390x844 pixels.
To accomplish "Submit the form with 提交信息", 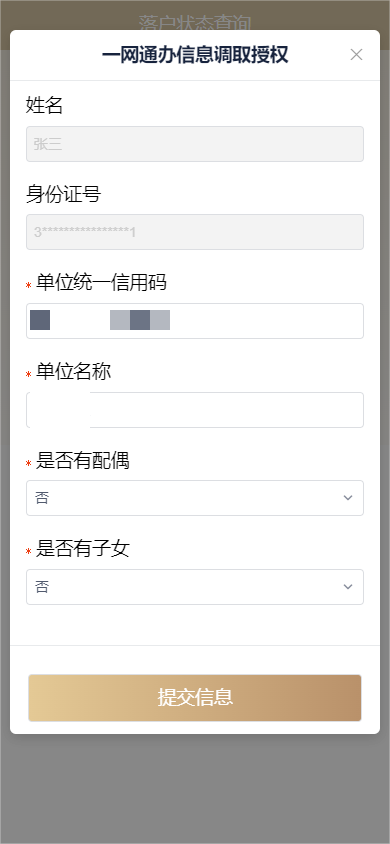I will [195, 698].
